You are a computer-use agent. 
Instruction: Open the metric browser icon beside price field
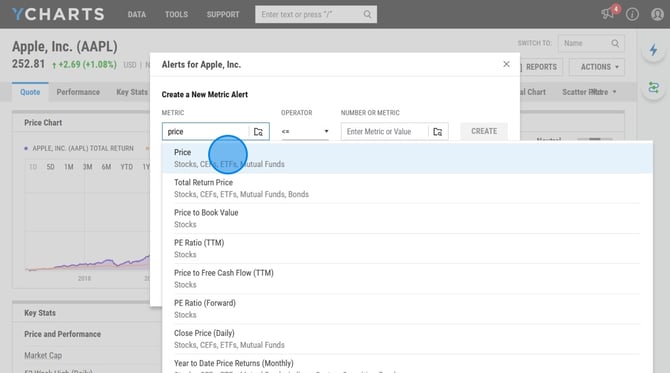(x=258, y=132)
